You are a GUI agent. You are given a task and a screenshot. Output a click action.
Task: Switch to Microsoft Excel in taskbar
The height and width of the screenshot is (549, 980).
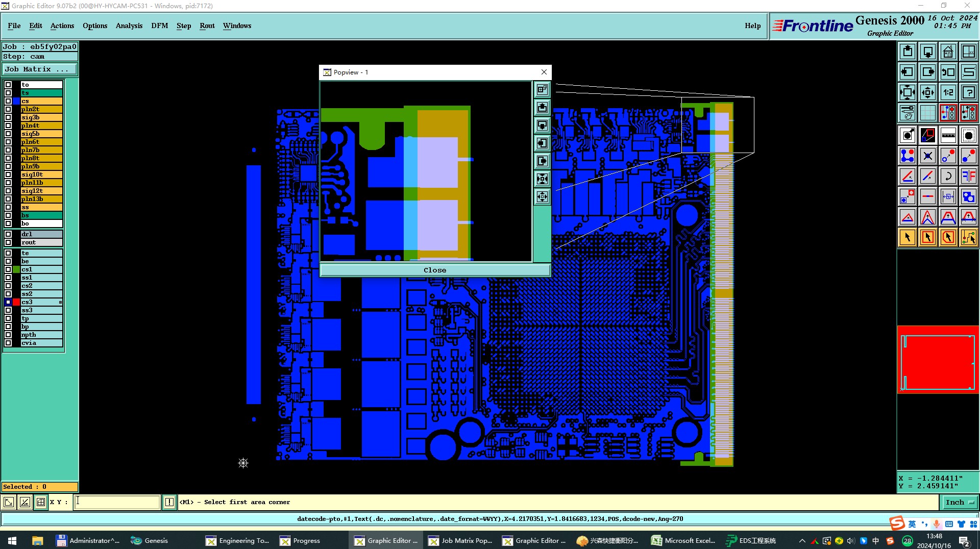point(683,541)
